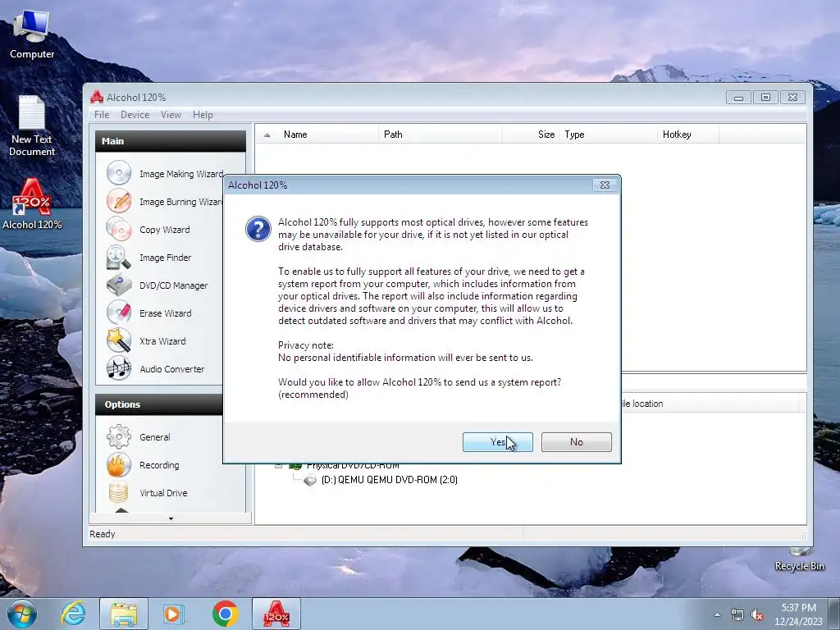
Task: Open the Audio Converter icon
Action: [x=119, y=368]
